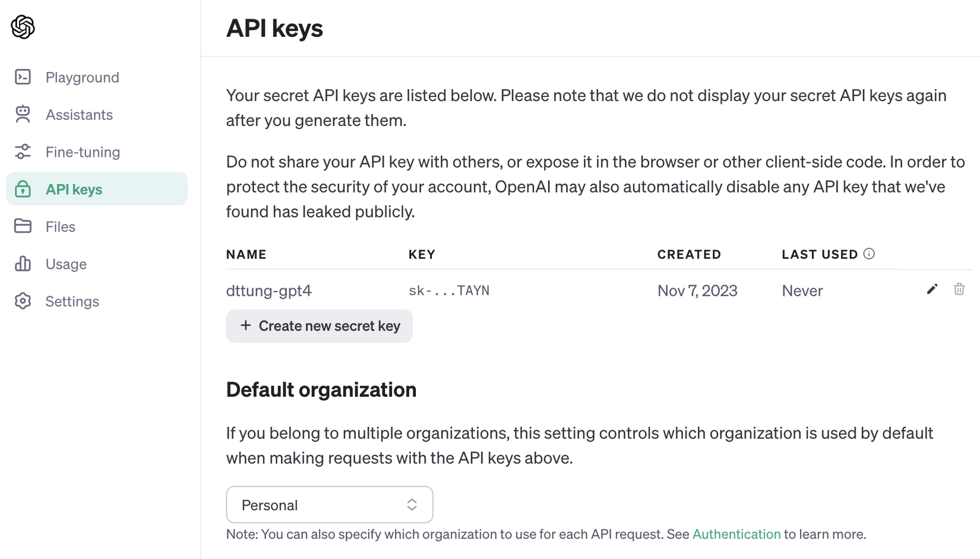Viewport: 980px width, 559px height.
Task: Click the API keys lock icon
Action: [23, 189]
